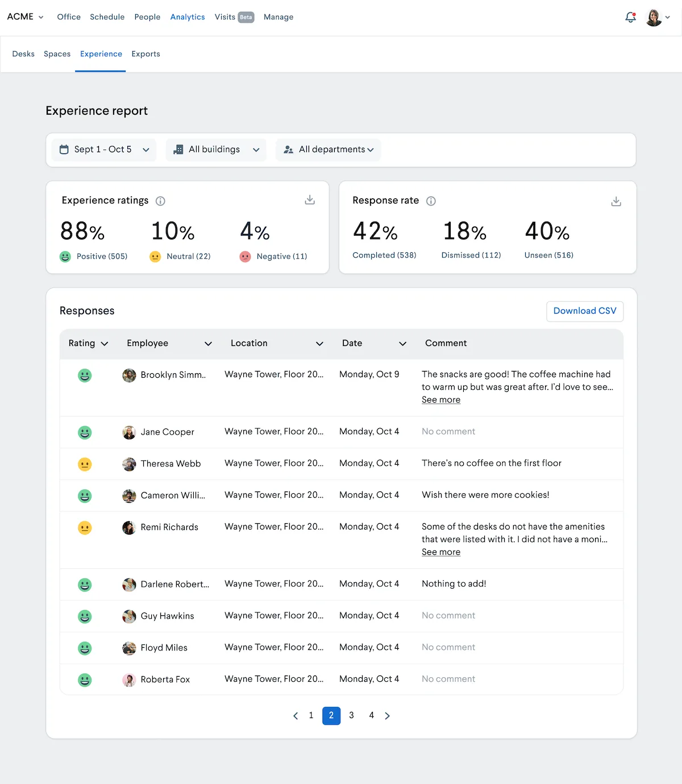Select current page 2 button
This screenshot has width=682, height=784.
tap(331, 716)
